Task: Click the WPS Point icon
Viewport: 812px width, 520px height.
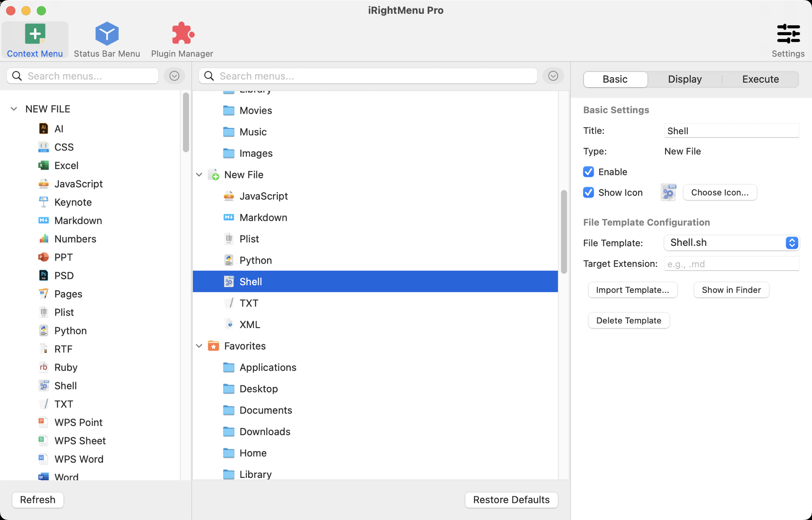Action: click(x=43, y=422)
